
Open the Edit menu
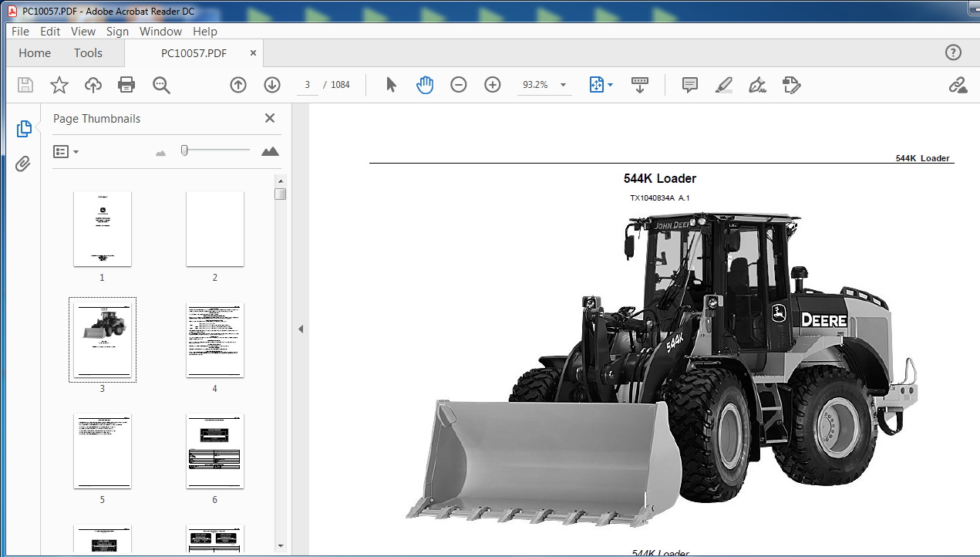tap(50, 32)
